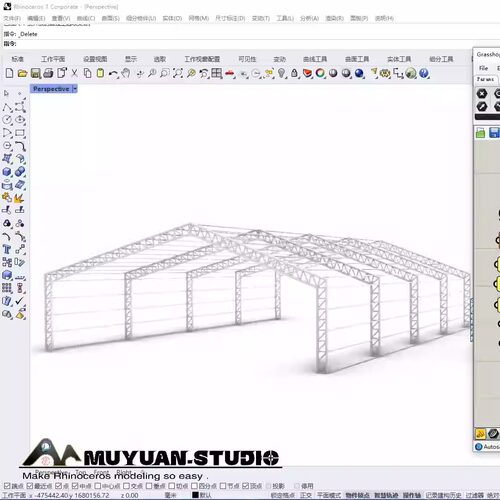Click the four-viewport layout icon
Screen dimensions: 500x500
[217, 73]
